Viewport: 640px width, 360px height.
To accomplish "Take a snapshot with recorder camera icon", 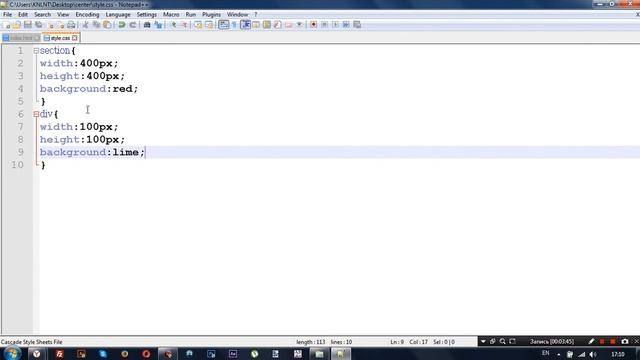I will point(624,341).
